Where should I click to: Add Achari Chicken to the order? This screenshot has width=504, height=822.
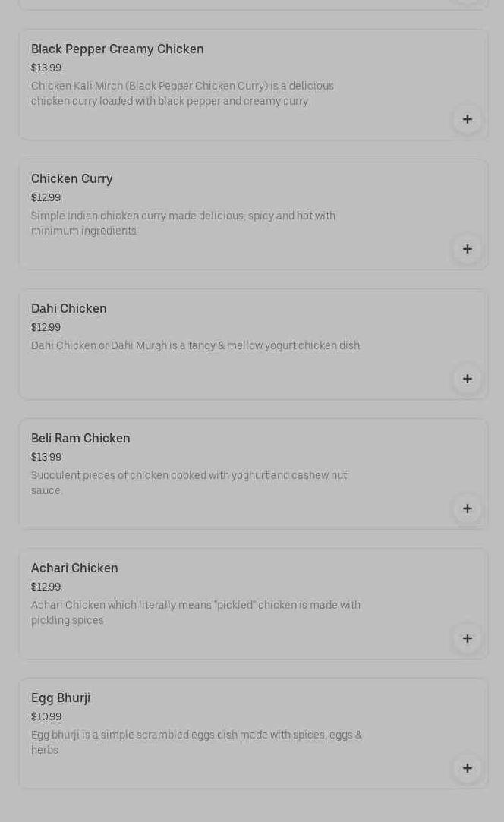[x=467, y=638]
